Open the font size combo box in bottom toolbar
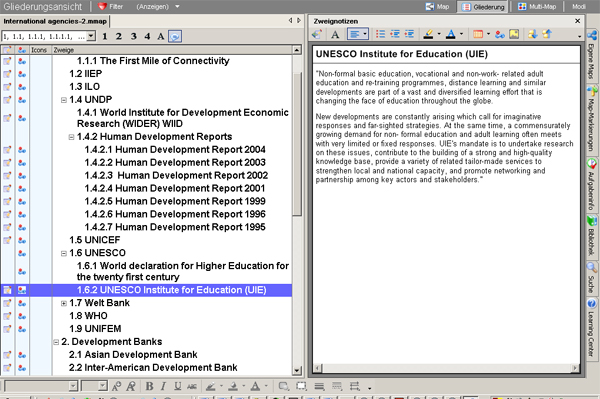 [x=94, y=386]
